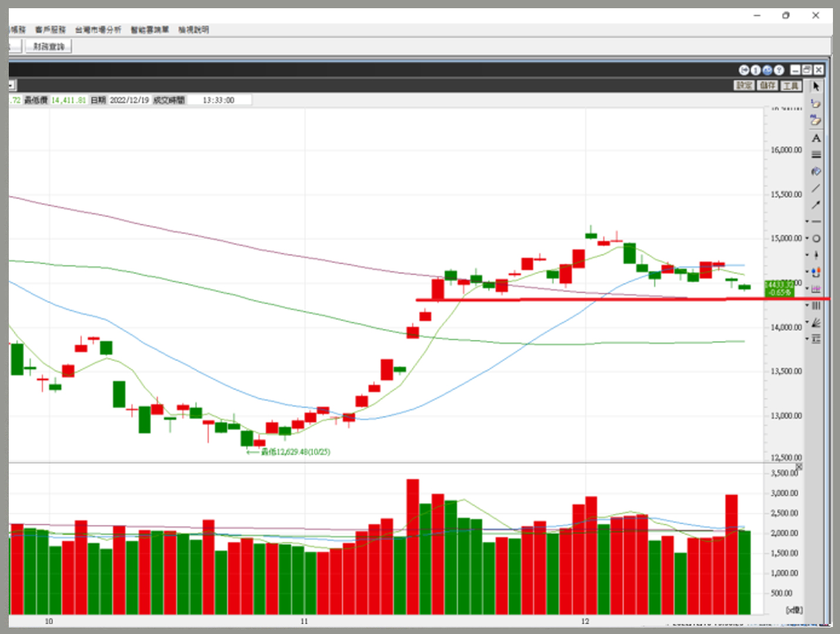Select the fan lines tool
The width and height of the screenshot is (840, 634).
(x=817, y=322)
